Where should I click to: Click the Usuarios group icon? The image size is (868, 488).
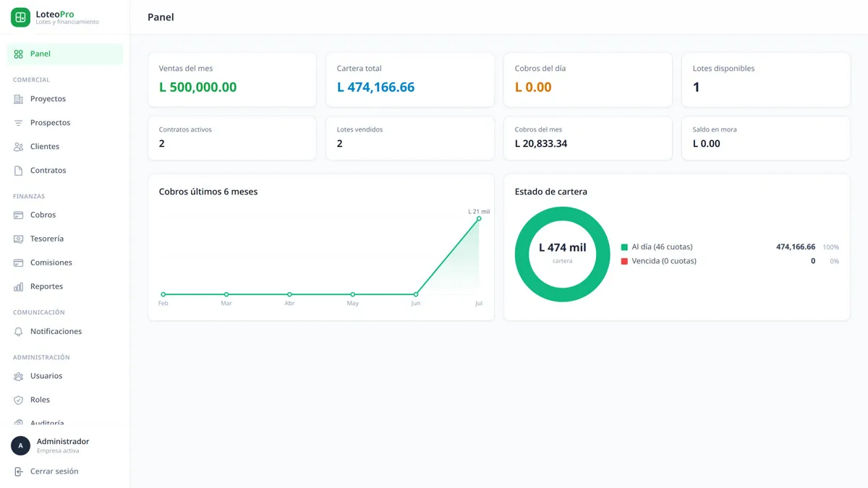coord(19,377)
